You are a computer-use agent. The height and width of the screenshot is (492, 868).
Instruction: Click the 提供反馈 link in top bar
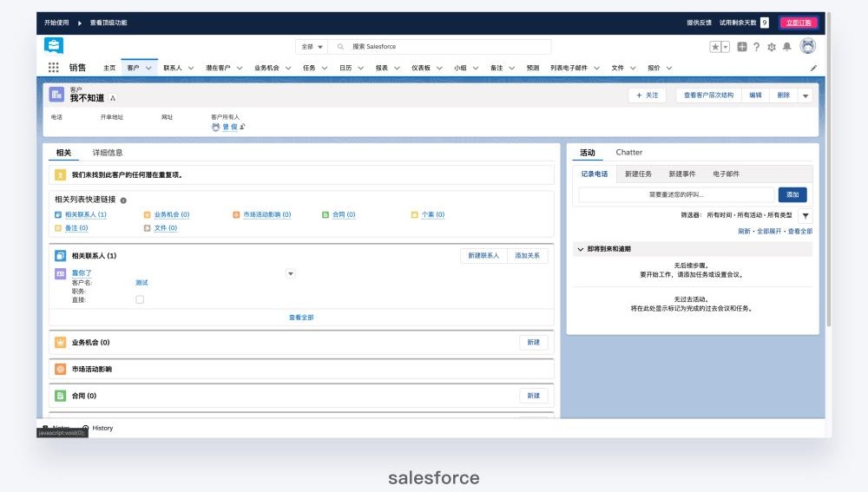[x=699, y=23]
